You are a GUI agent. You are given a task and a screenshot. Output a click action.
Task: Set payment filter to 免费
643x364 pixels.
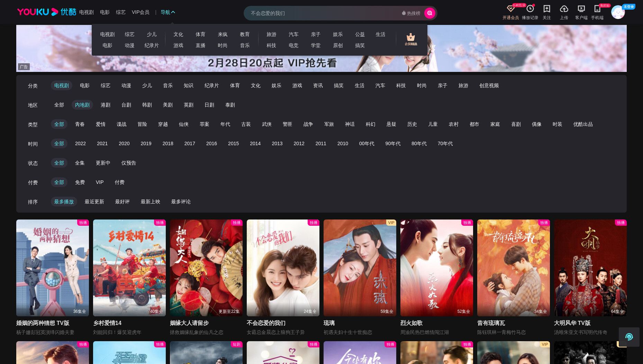click(80, 182)
